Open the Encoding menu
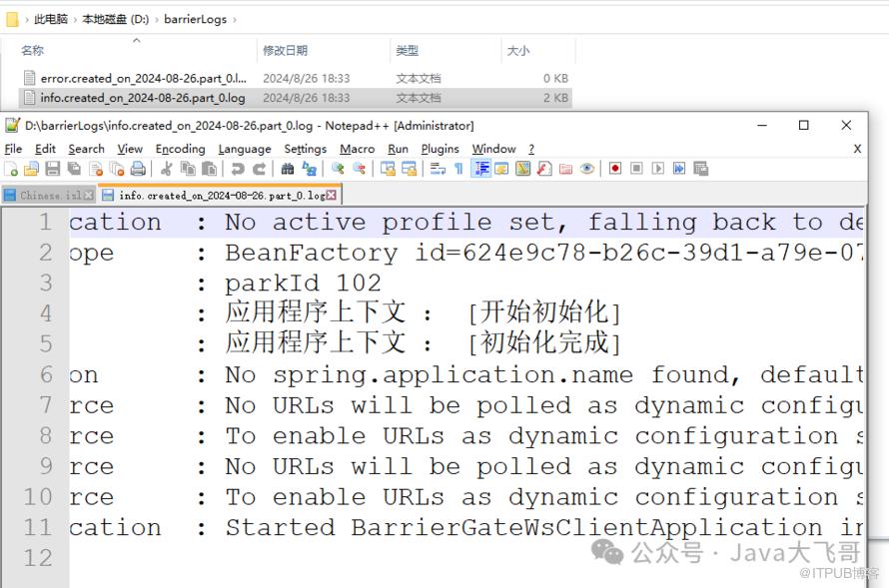889x588 pixels. pos(180,149)
